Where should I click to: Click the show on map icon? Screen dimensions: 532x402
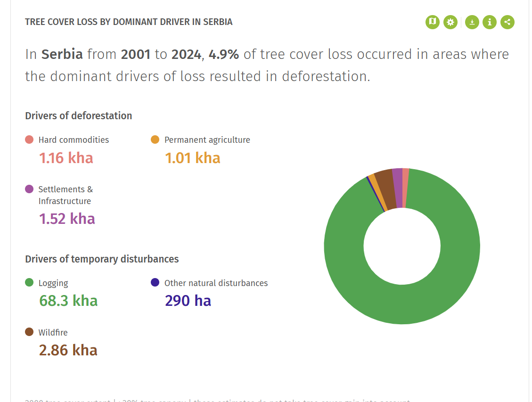432,22
